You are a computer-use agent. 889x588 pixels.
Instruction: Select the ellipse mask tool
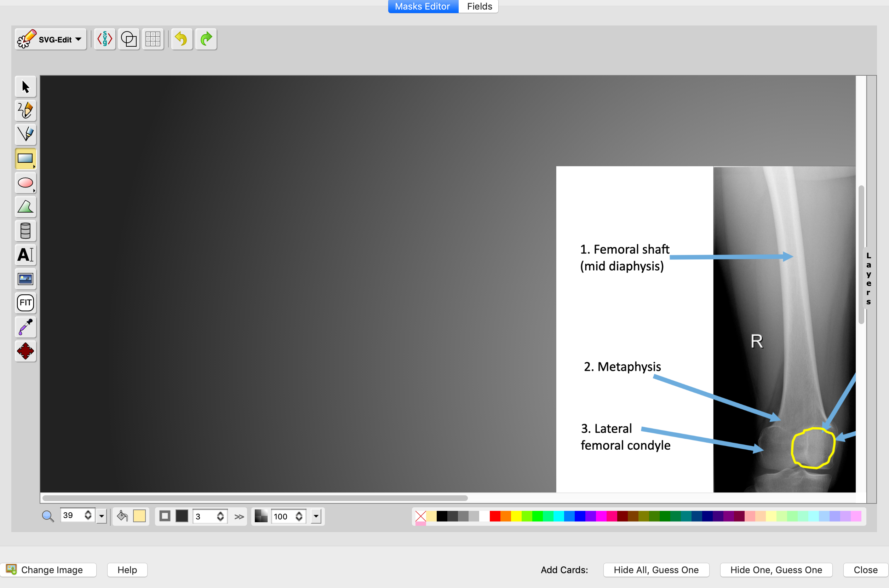pyautogui.click(x=25, y=183)
